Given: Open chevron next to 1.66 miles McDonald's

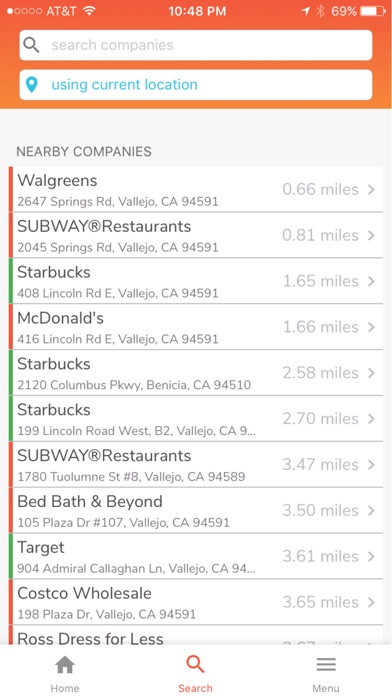Looking at the screenshot, I should [371, 327].
